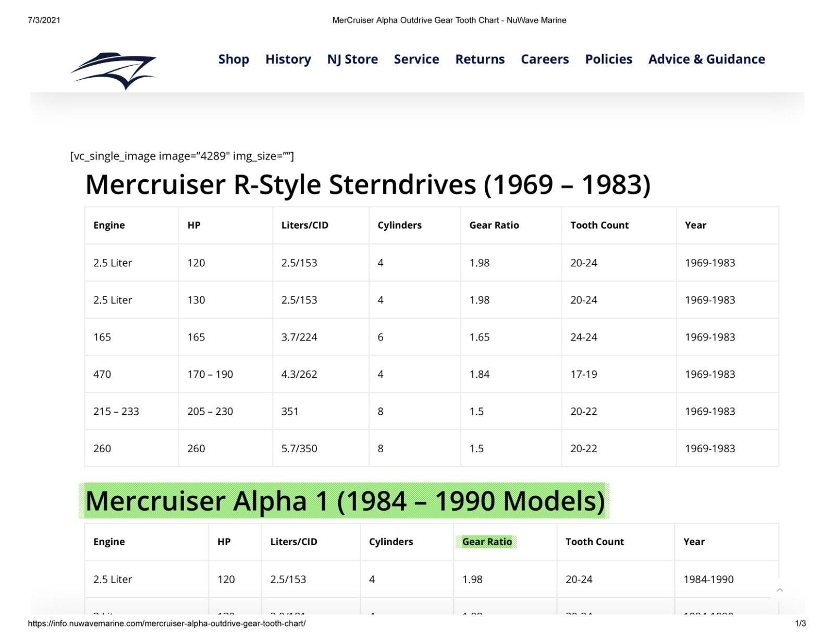Visit the Returns page
834x644 pixels.
pos(480,59)
